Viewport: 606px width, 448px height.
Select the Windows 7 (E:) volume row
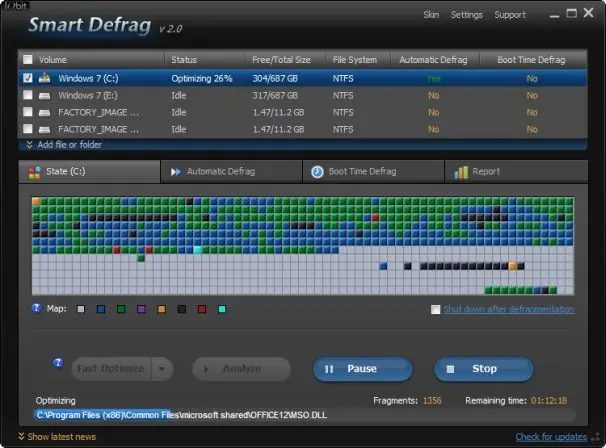tap(303, 95)
